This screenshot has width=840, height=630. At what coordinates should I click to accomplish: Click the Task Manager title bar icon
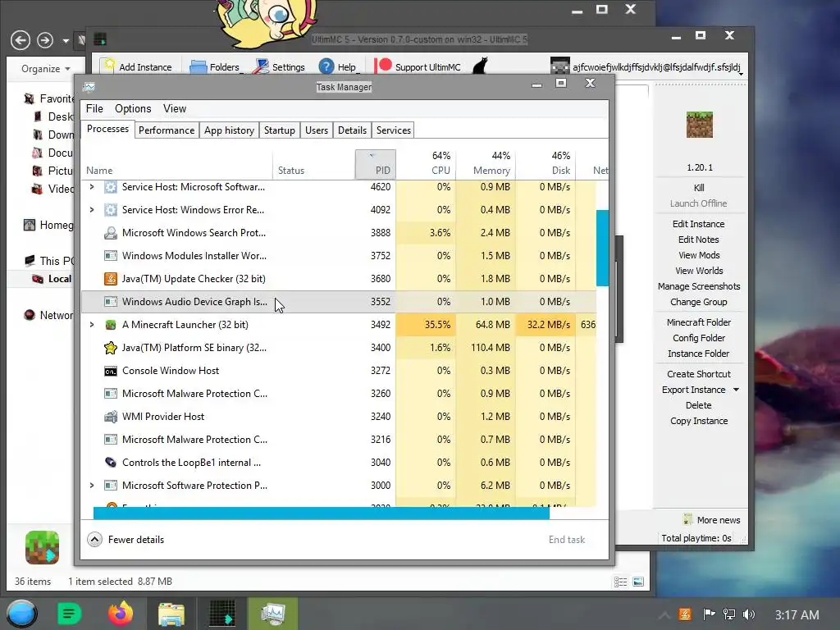click(x=89, y=86)
